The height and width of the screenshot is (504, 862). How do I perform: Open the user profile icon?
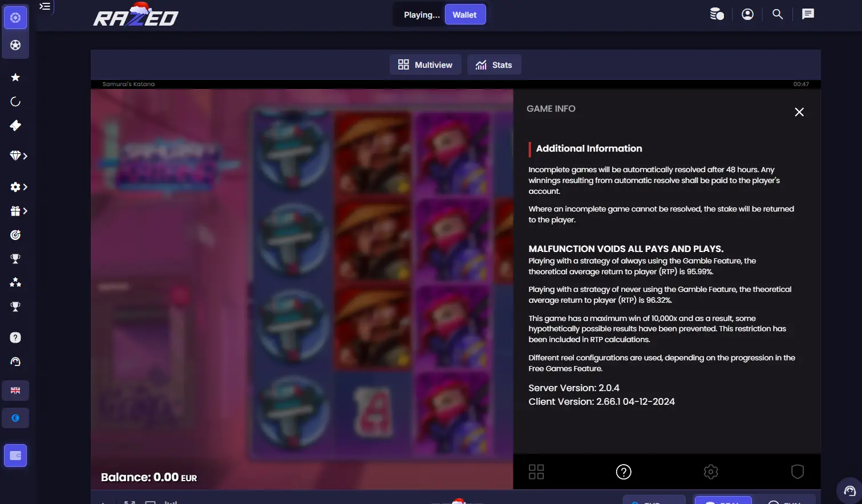(x=747, y=14)
